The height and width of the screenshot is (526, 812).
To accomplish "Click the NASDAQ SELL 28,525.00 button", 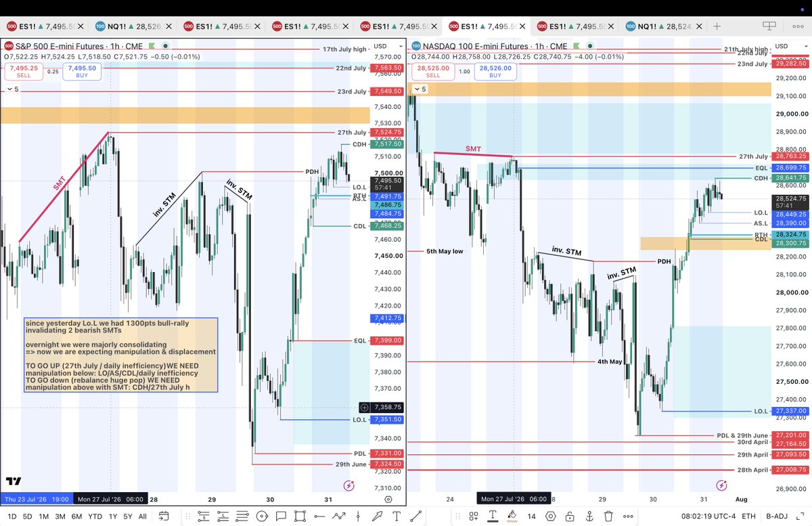I will click(433, 72).
